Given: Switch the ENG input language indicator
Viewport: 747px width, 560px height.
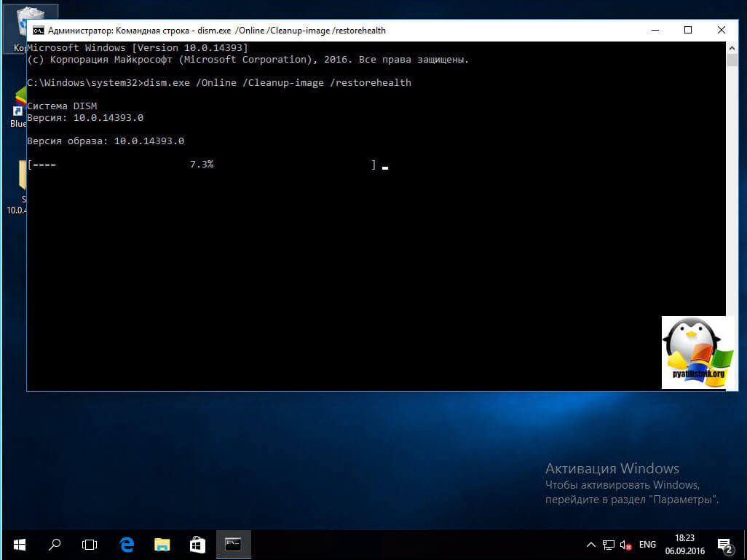Looking at the screenshot, I should click(x=647, y=545).
